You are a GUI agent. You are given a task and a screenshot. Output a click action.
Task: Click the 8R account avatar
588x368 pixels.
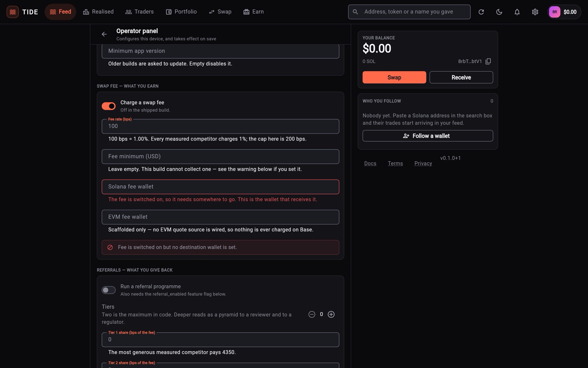coord(555,12)
